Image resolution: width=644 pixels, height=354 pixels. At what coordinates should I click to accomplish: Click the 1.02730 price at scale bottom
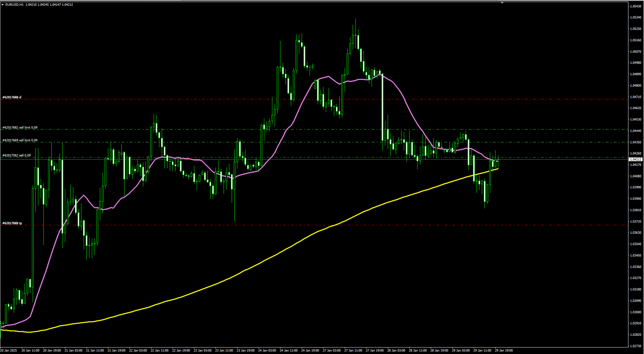pyautogui.click(x=635, y=346)
